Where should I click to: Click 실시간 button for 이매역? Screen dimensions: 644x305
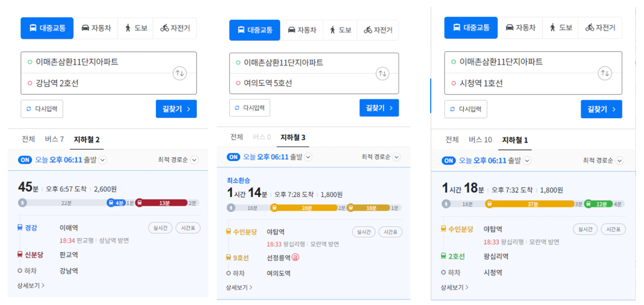tap(160, 228)
